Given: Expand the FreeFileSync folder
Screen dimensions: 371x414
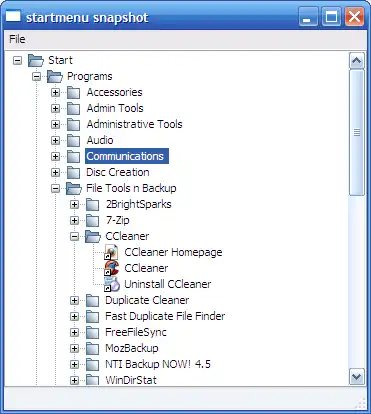Looking at the screenshot, I should point(74,332).
